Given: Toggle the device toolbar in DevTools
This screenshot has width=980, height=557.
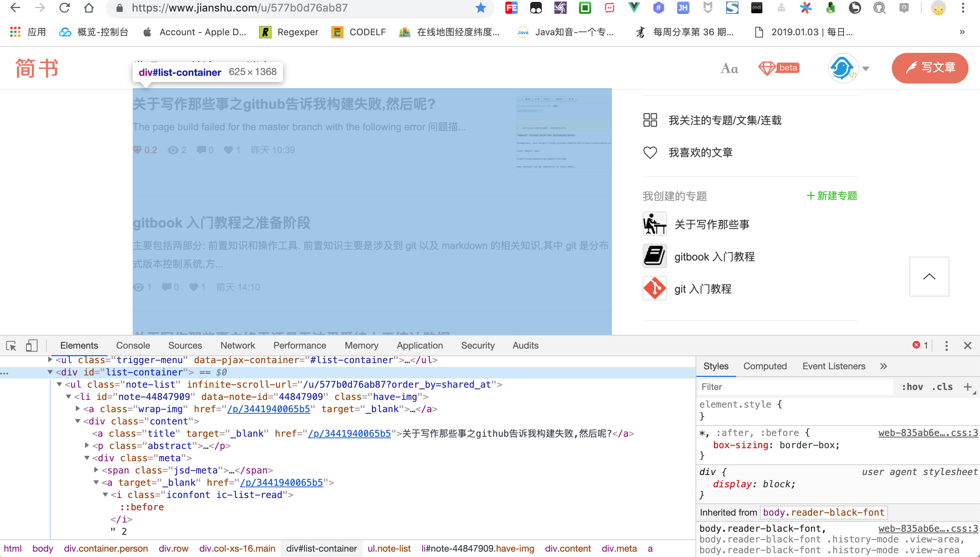Looking at the screenshot, I should 31,346.
